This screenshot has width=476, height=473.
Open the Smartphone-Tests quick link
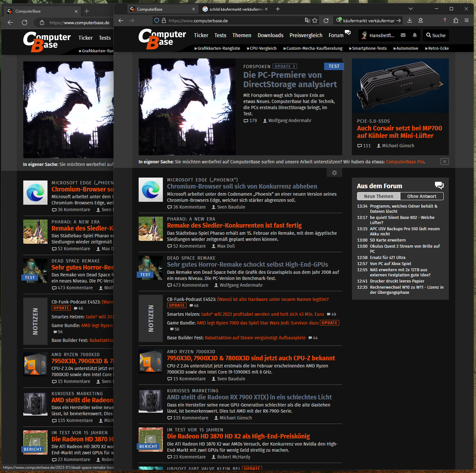point(368,48)
